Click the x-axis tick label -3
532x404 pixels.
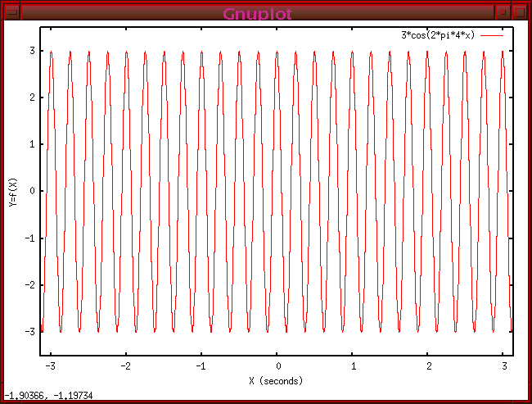point(51,366)
